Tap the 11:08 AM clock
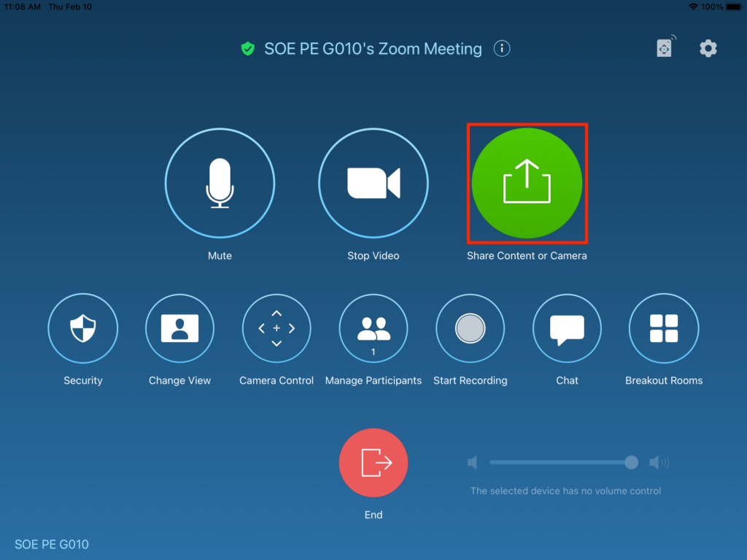Screen dimensions: 747x560 tap(22, 7)
